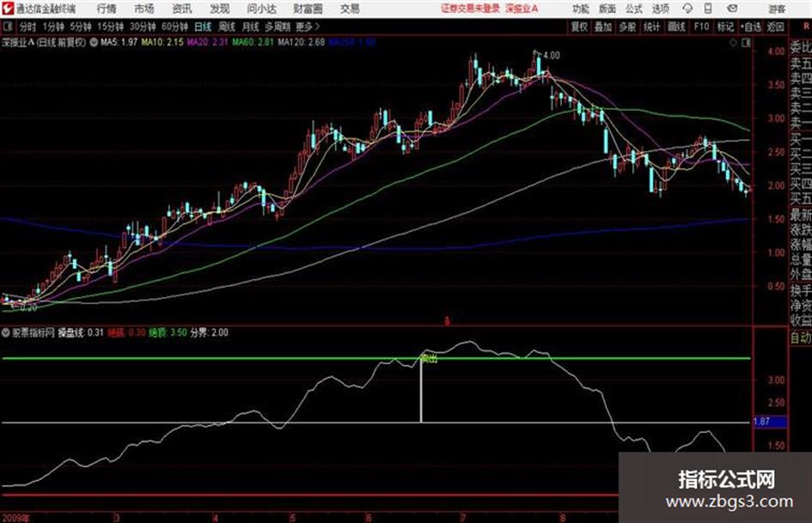Click the 自动 label in right panel
812x523 pixels.
pyautogui.click(x=801, y=338)
